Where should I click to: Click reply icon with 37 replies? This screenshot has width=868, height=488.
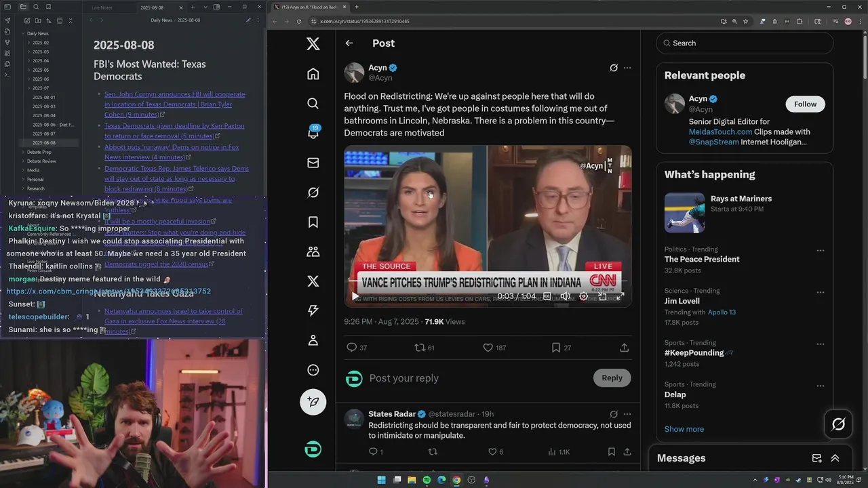click(x=351, y=348)
